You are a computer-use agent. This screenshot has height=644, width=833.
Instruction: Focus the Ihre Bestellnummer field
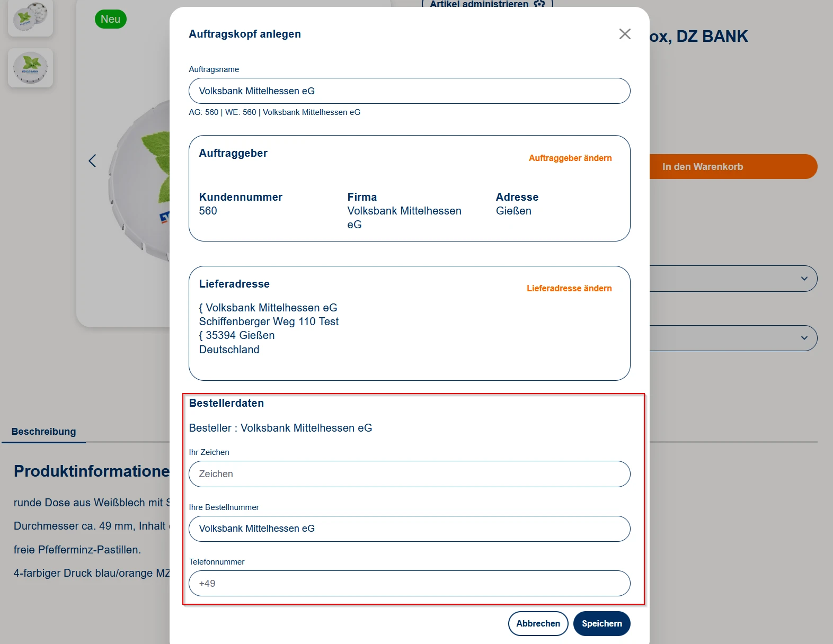click(x=409, y=529)
